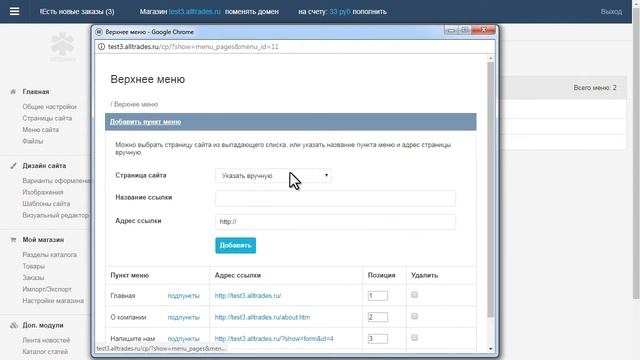The height and width of the screenshot is (360, 640).
Task: Check the delete checkbox for Напишите нам row
Action: [x=414, y=338]
